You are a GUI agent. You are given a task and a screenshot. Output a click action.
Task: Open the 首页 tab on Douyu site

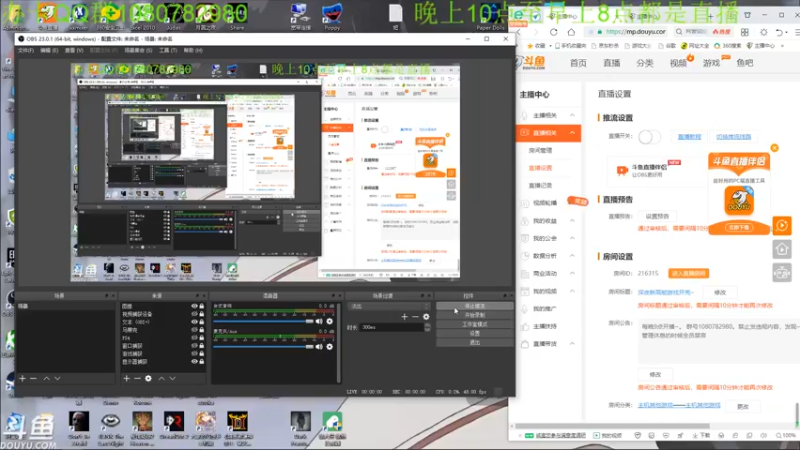click(578, 63)
